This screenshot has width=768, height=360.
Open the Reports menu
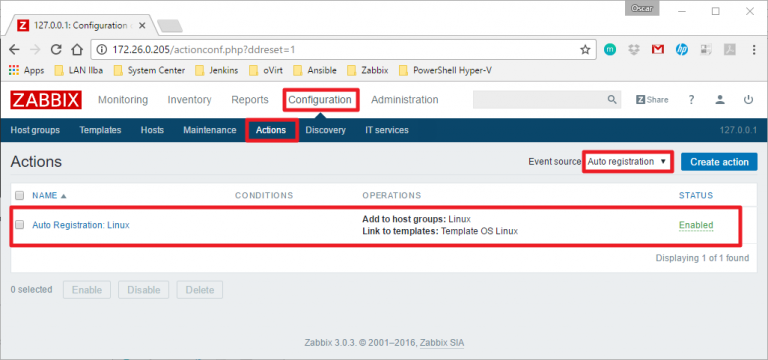pos(250,99)
